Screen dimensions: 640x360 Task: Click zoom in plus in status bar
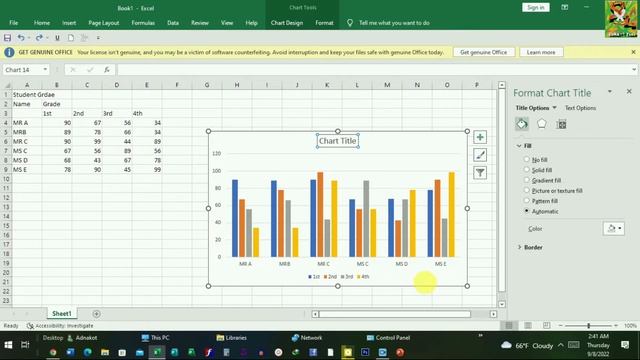pyautogui.click(x=616, y=325)
